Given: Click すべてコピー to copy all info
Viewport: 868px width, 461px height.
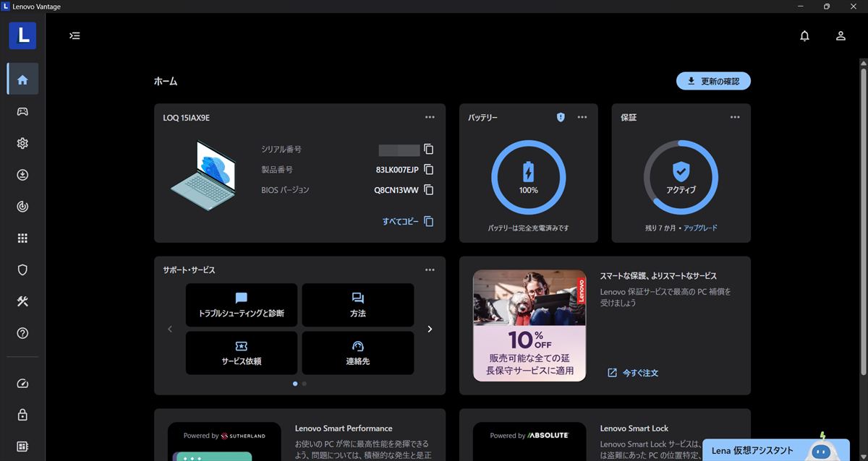Looking at the screenshot, I should (408, 222).
